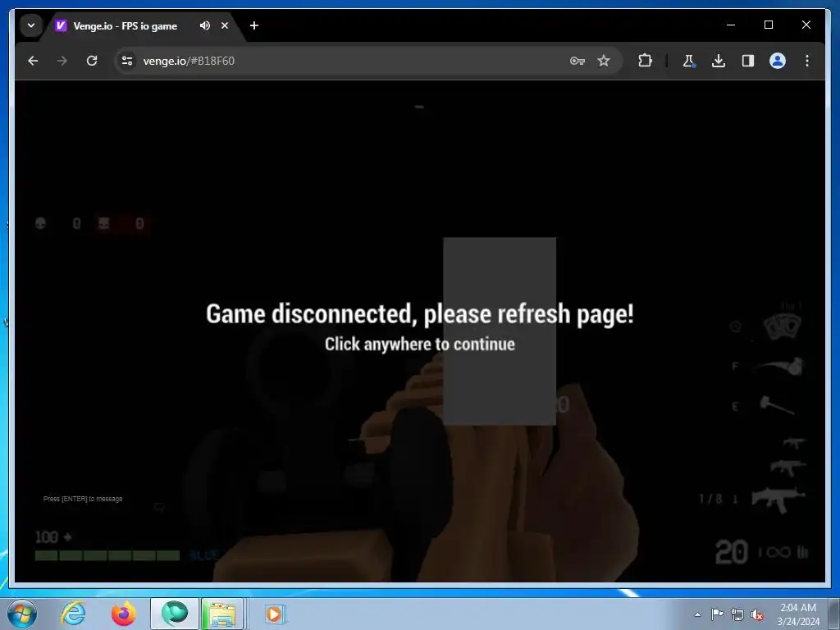Launch Internet Explorer from taskbar

[73, 614]
